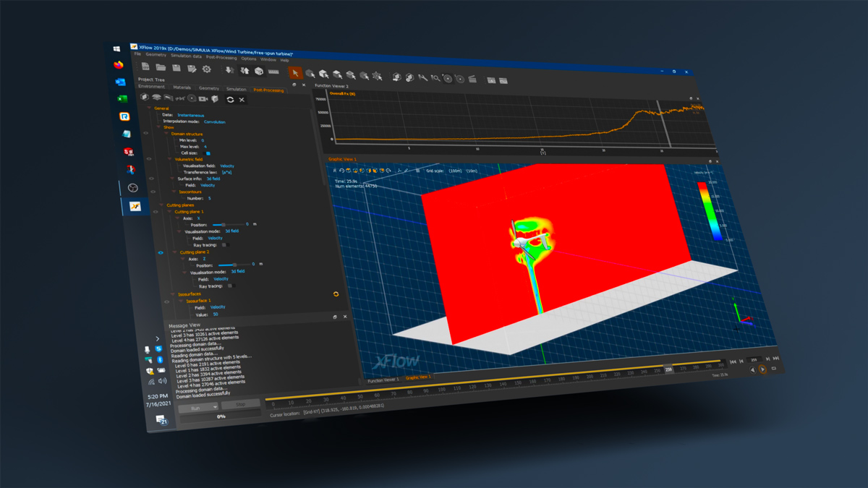Click the ruler measure toolbar icon
The image size is (868, 488).
[x=273, y=72]
